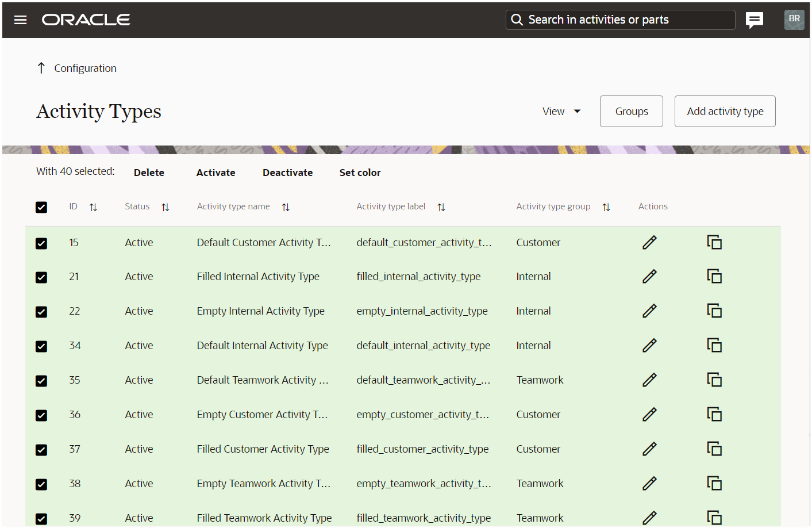Open the chat messages icon

point(754,20)
